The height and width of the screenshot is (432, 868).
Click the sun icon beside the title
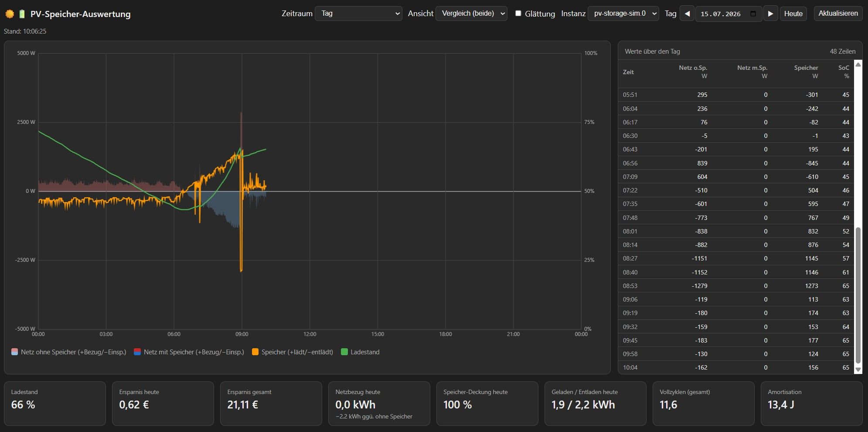coord(10,14)
